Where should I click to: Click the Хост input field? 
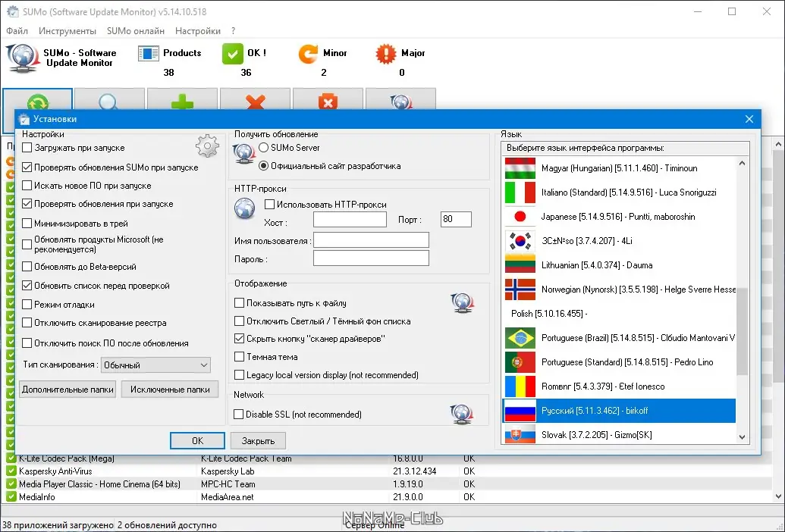tap(350, 220)
